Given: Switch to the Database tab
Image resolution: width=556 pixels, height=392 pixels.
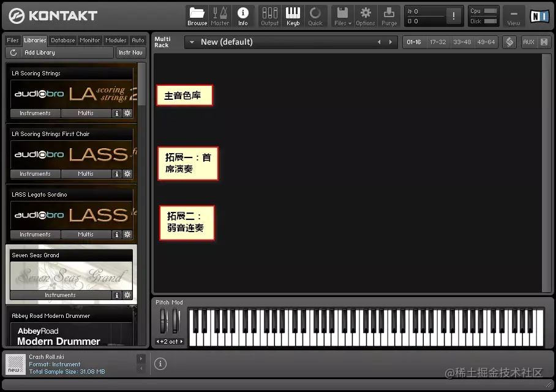Looking at the screenshot, I should (x=62, y=40).
